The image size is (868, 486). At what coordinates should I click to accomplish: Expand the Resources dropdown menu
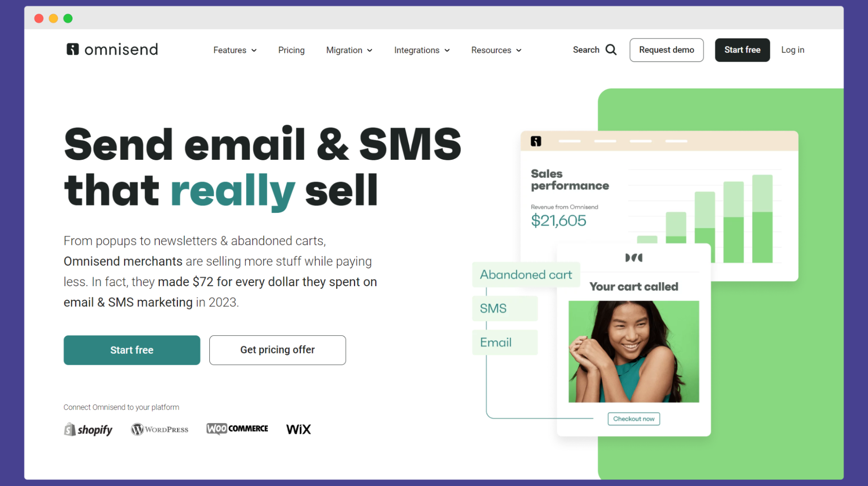pos(496,50)
